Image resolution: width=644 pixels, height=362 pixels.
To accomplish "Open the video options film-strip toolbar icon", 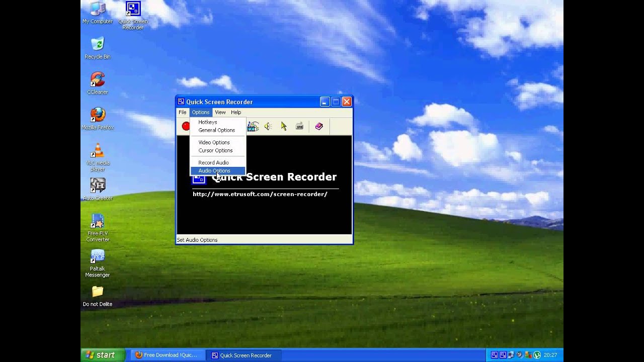I will point(253,126).
